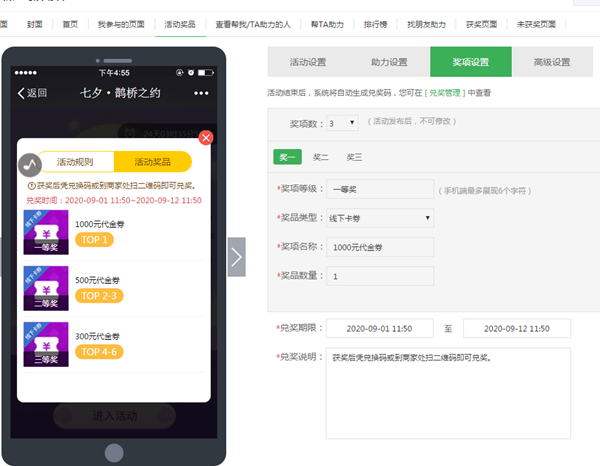Switch to 活动奖品 toggle in popup

click(x=153, y=162)
